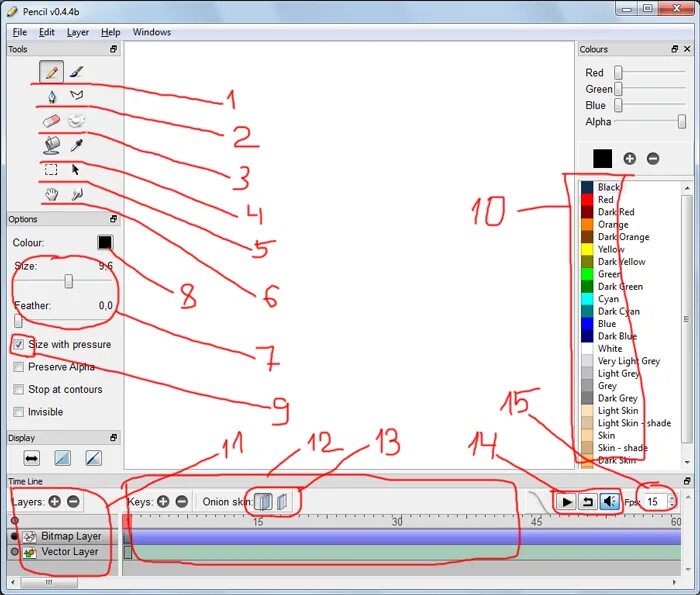
Task: Select White in the colour list
Action: point(629,348)
